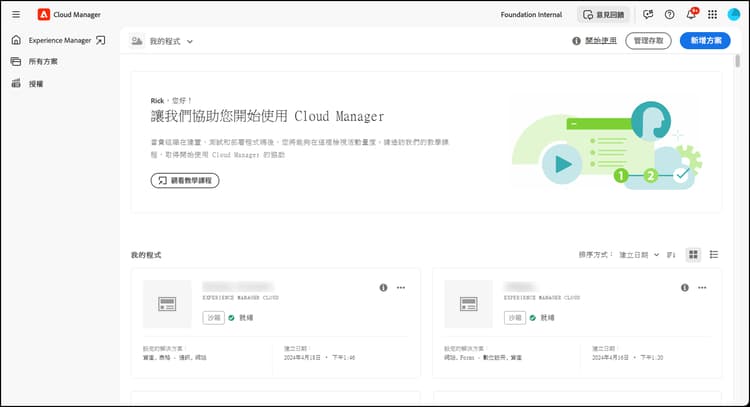Viewport: 750px width, 407px height.
Task: Click 沙箱 tag on program created 下午1:46
Action: [x=213, y=318]
